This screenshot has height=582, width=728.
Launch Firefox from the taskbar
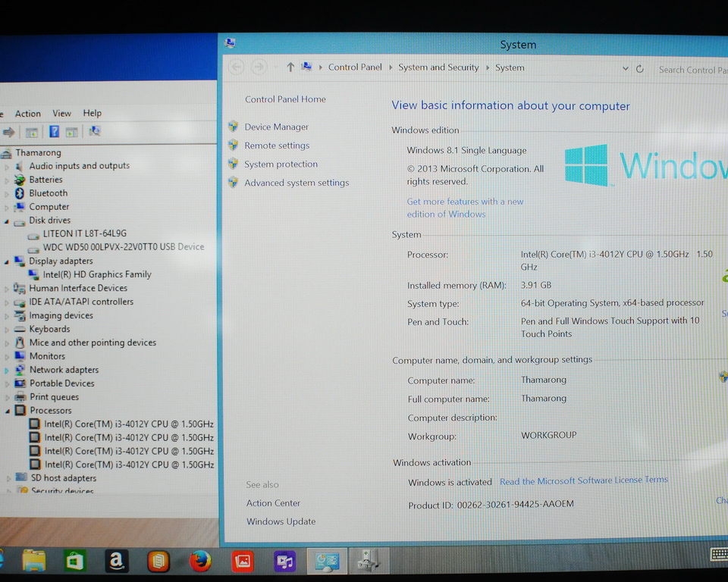(200, 561)
